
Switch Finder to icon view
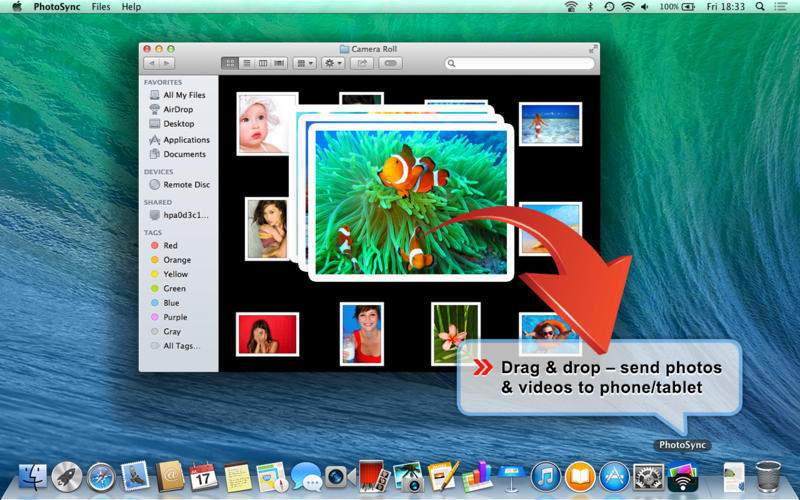pos(230,63)
